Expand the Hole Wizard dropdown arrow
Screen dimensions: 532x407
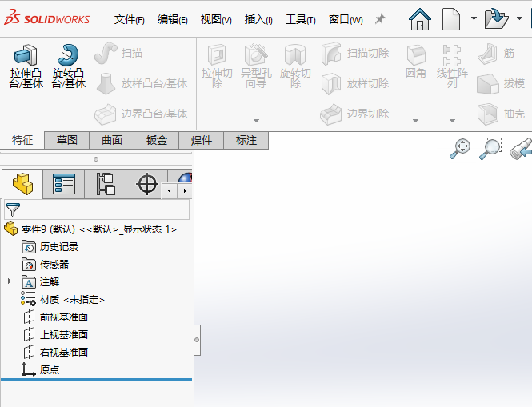click(256, 121)
